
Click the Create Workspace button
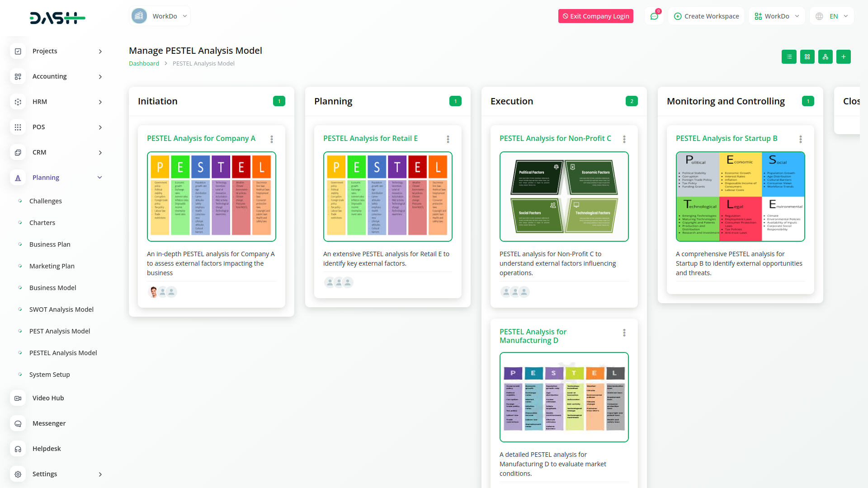[x=706, y=16]
